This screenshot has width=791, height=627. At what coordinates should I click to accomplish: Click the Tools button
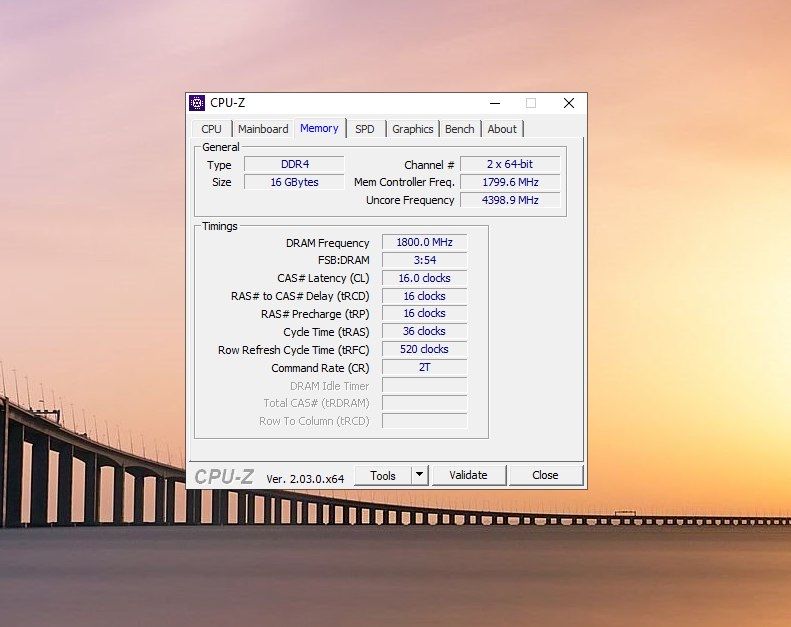coord(383,476)
